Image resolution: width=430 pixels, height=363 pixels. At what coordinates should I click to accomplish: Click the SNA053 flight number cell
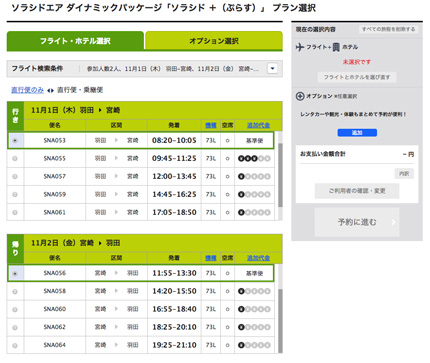click(55, 141)
